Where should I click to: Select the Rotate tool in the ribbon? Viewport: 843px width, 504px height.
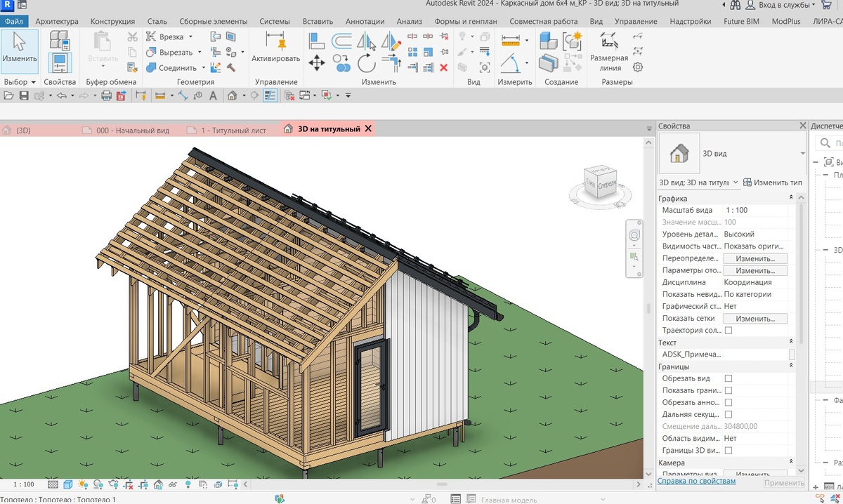(x=367, y=63)
